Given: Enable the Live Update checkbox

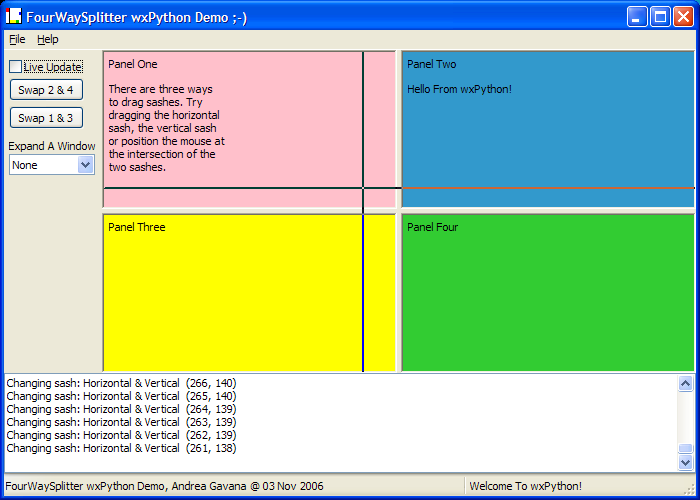Looking at the screenshot, I should pyautogui.click(x=16, y=67).
